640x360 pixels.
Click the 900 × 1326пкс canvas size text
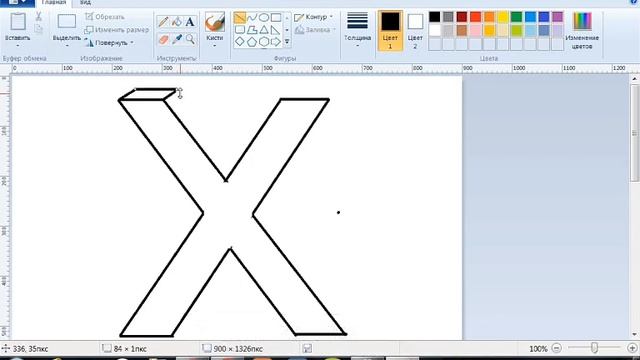238,349
